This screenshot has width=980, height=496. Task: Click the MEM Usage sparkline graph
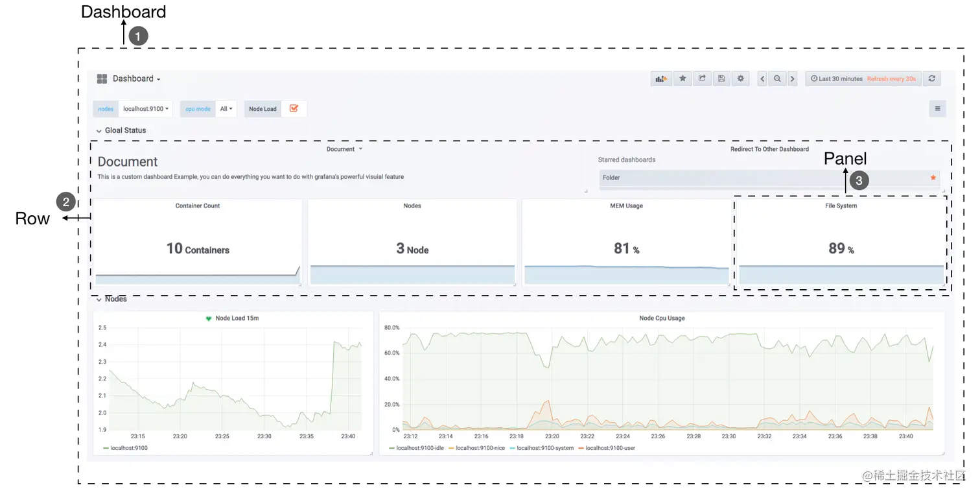(x=626, y=276)
